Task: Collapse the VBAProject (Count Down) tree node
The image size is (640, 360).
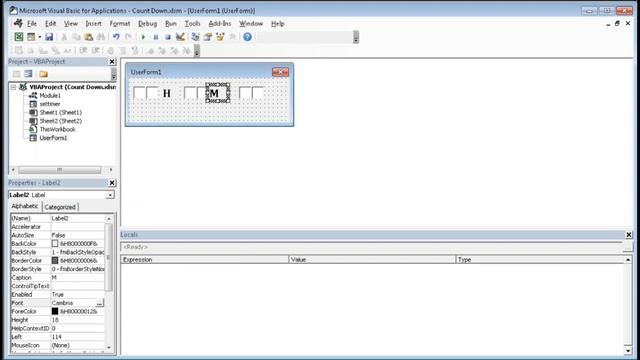Action: tap(13, 87)
